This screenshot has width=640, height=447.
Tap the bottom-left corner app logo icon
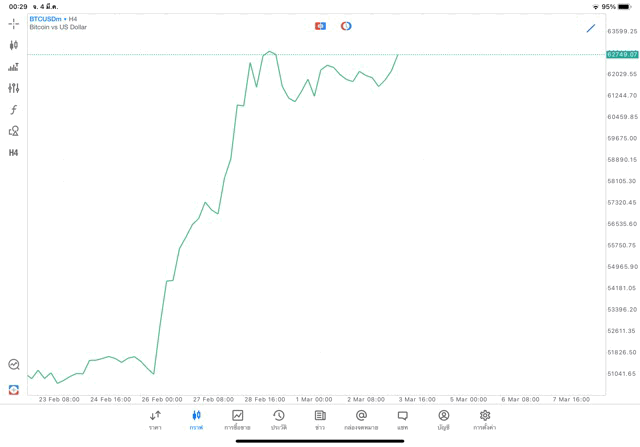(14, 389)
